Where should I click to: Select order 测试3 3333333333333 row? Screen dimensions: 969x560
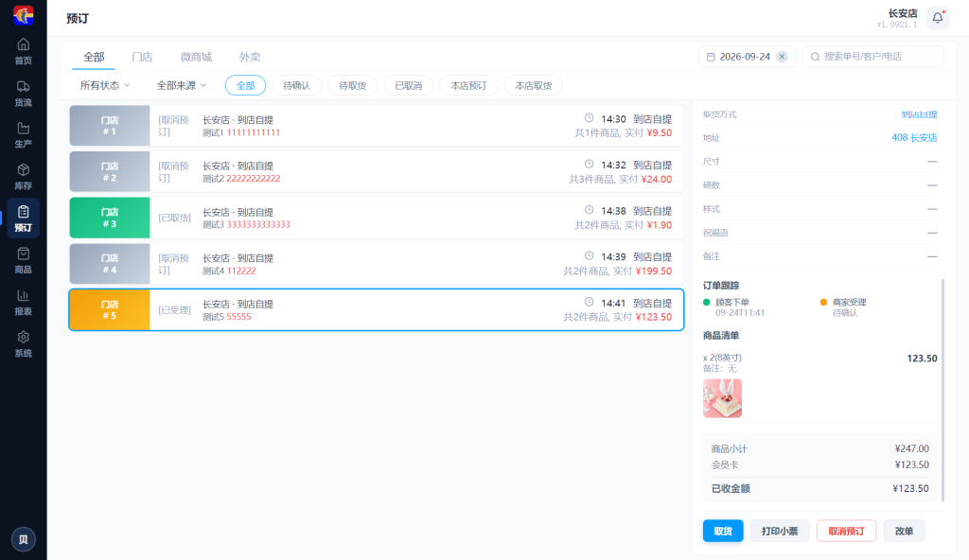pyautogui.click(x=377, y=218)
